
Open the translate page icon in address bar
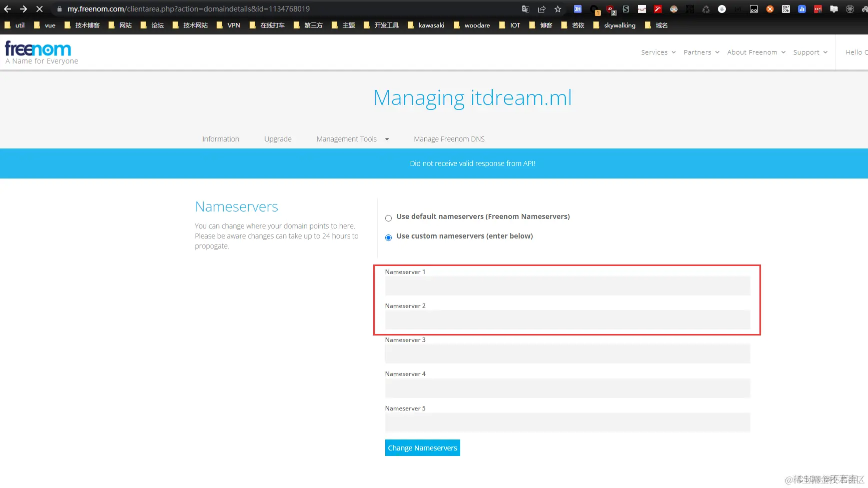526,9
